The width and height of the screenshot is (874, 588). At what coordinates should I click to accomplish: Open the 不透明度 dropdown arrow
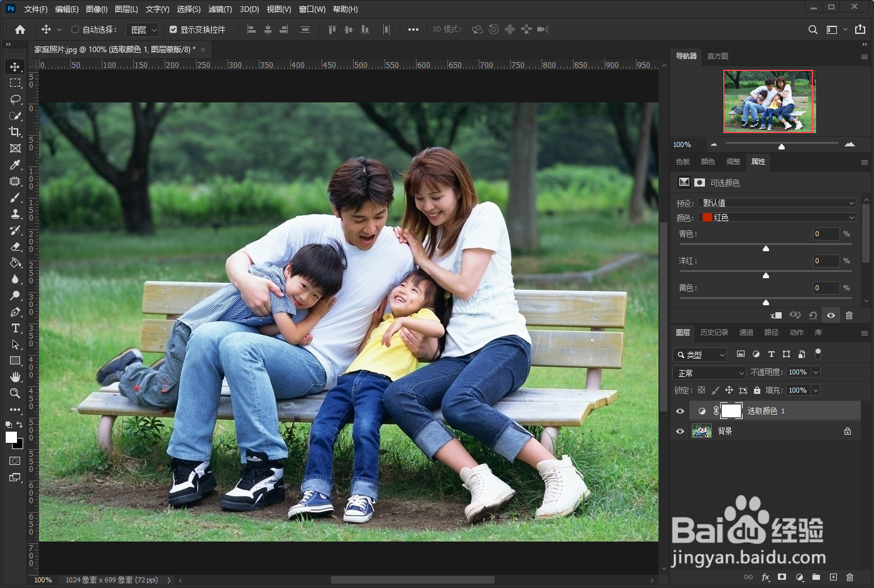(x=816, y=373)
